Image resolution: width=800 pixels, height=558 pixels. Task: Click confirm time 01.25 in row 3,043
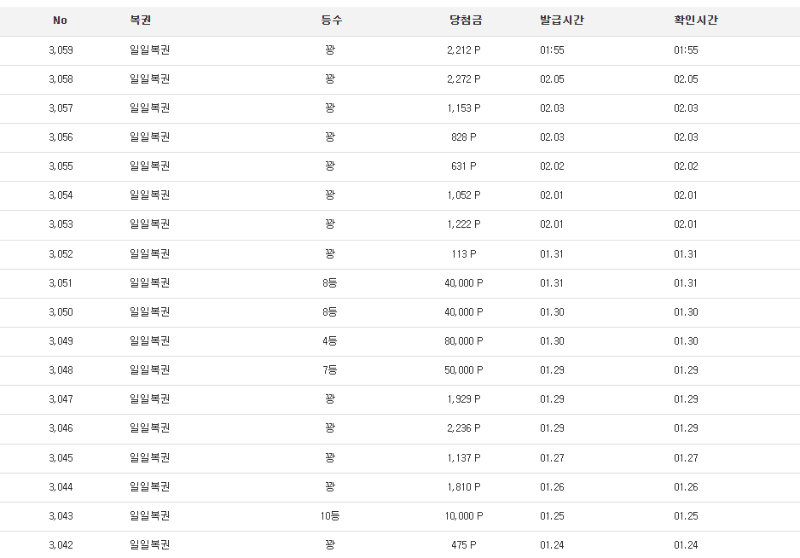[686, 516]
